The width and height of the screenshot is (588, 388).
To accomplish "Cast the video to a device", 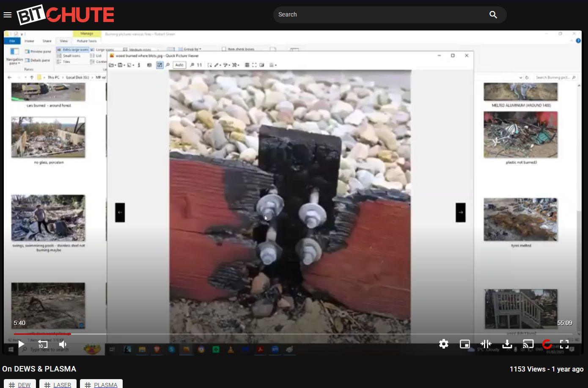I will (528, 344).
